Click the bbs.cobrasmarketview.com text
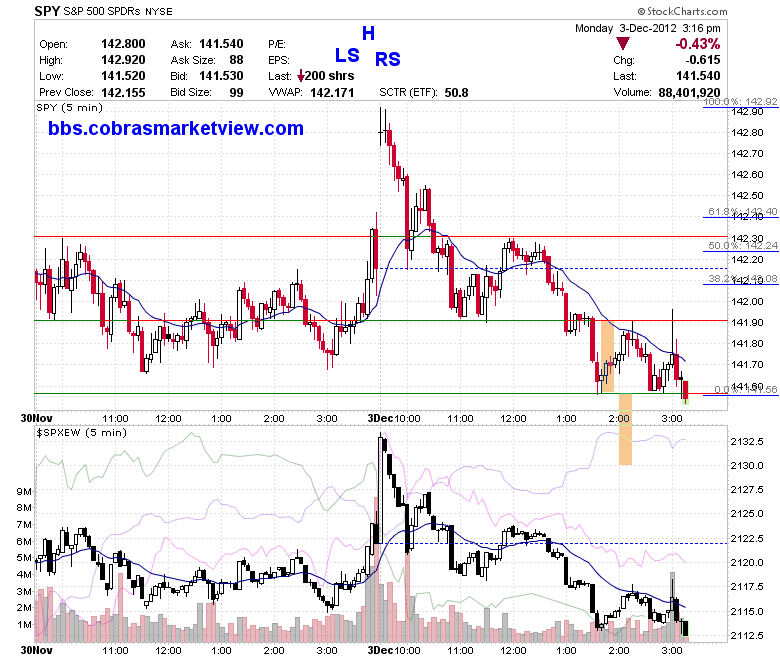Image resolution: width=780 pixels, height=659 pixels. point(176,128)
